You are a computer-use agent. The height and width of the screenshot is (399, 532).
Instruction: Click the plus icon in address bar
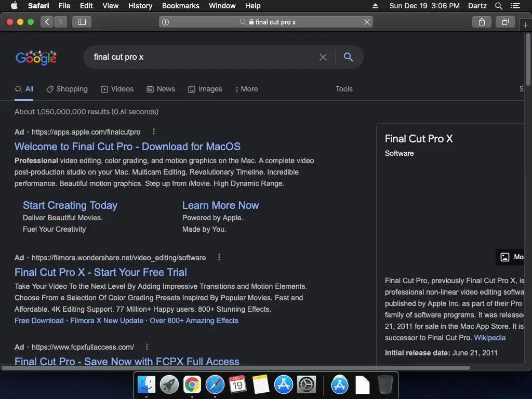point(166,22)
